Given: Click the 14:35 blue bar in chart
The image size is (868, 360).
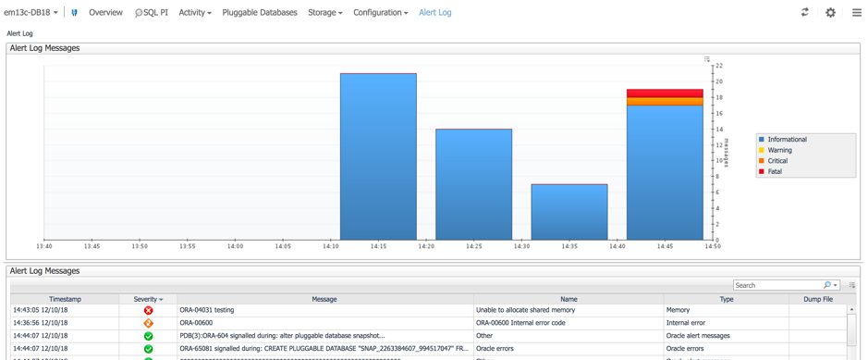Looking at the screenshot, I should (x=569, y=212).
